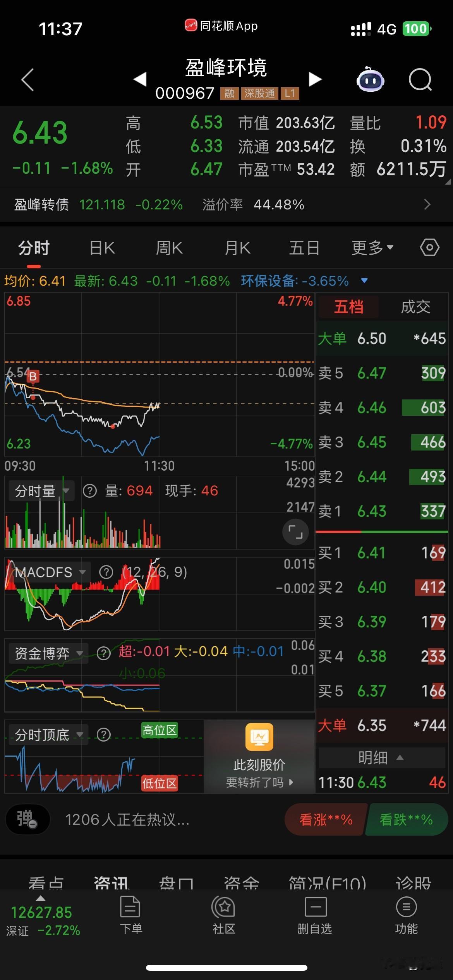
Task: Open the 分时顶底 indicator dropdown
Action: click(48, 735)
